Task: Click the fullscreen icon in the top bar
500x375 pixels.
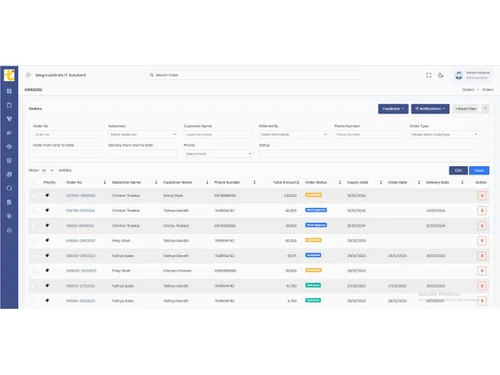Action: click(429, 75)
